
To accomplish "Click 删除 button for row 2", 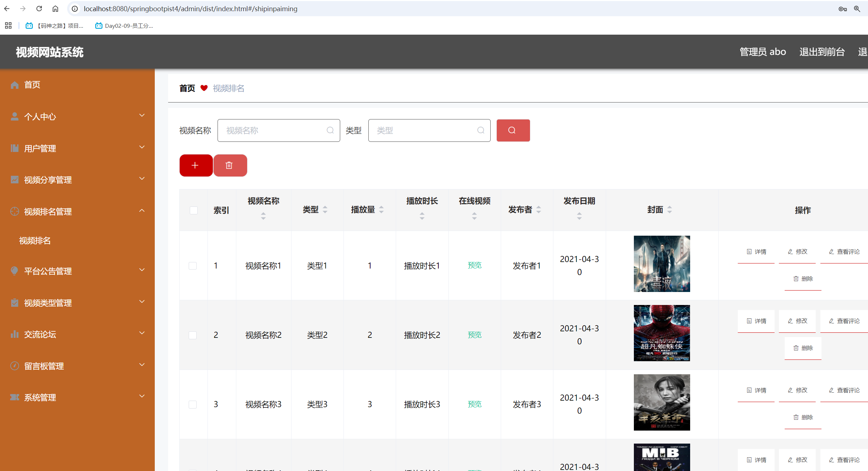I will point(803,348).
